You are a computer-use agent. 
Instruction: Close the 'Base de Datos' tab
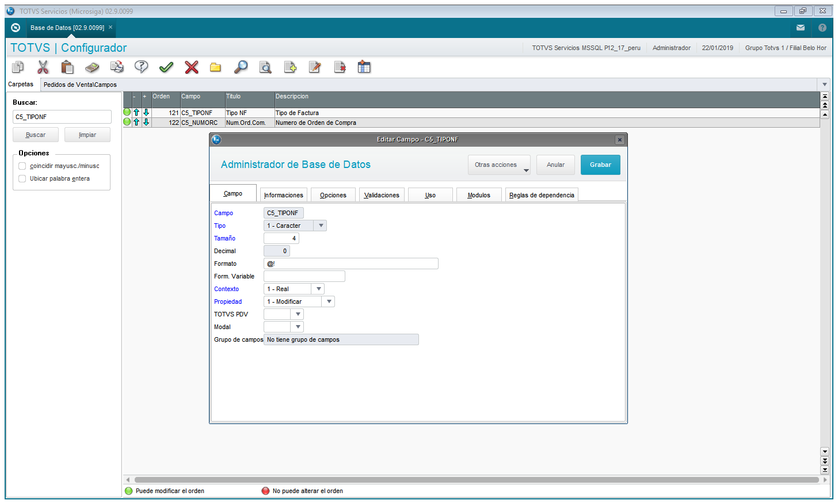pyautogui.click(x=111, y=27)
